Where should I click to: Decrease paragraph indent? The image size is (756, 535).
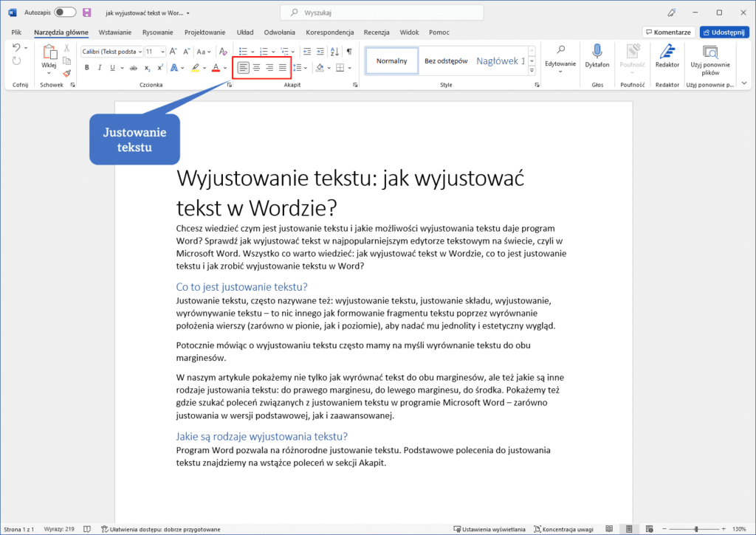307,51
